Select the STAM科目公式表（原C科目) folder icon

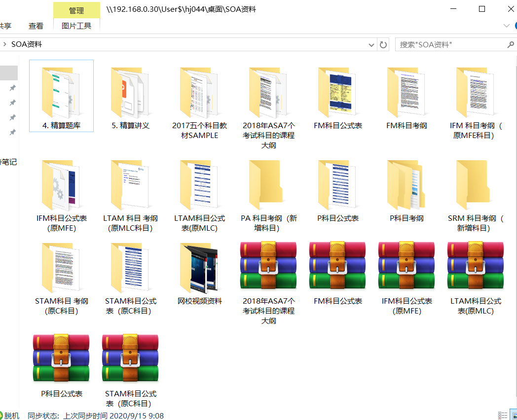click(130, 268)
